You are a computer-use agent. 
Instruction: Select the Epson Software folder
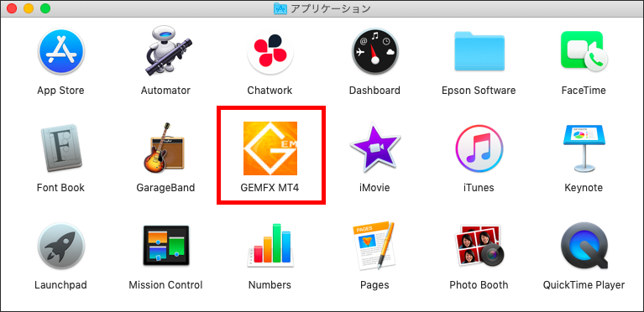coord(479,50)
